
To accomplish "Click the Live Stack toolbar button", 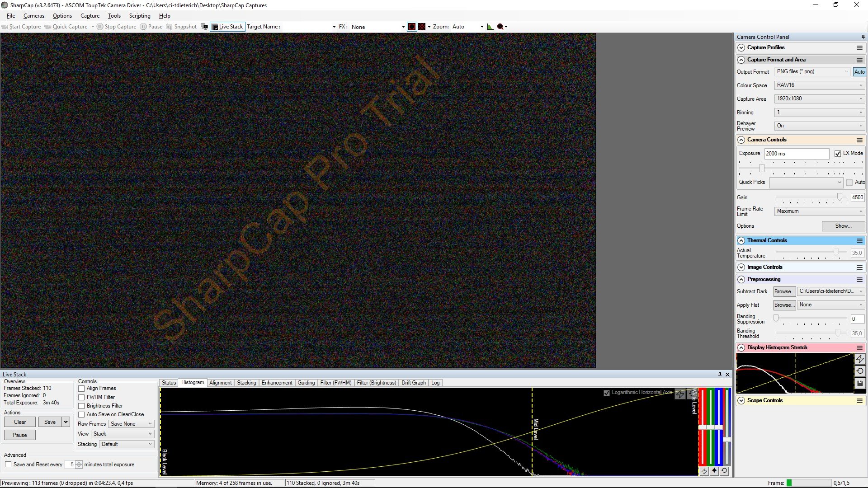I will (x=227, y=27).
